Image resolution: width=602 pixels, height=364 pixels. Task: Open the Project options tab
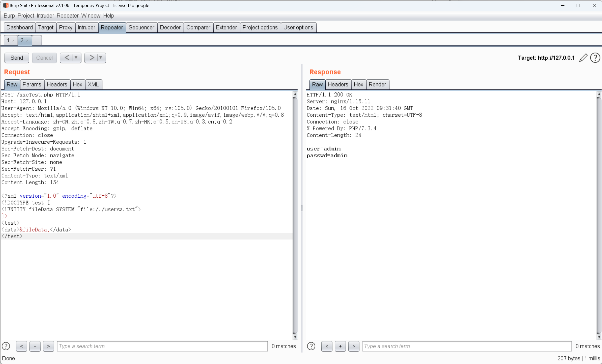click(x=260, y=27)
